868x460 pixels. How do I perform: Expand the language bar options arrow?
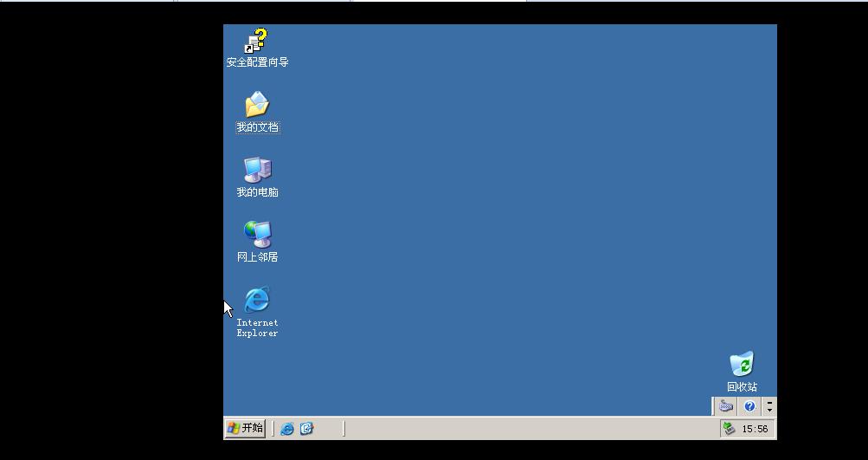click(769, 411)
